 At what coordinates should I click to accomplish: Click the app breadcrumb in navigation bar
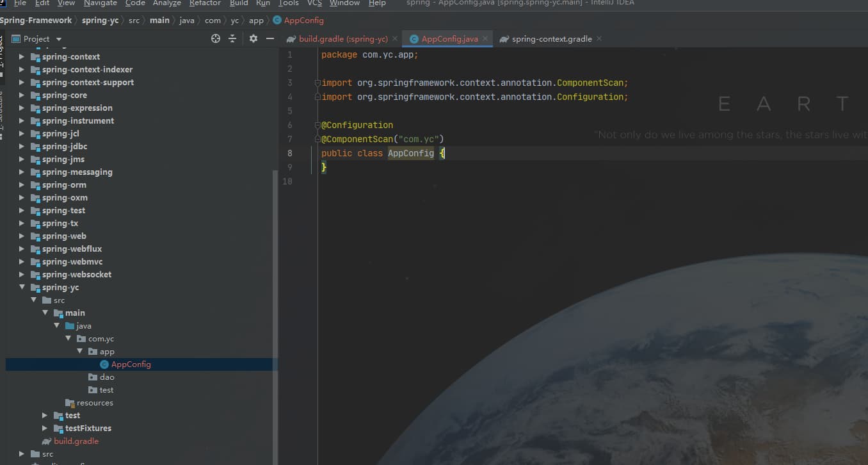256,20
